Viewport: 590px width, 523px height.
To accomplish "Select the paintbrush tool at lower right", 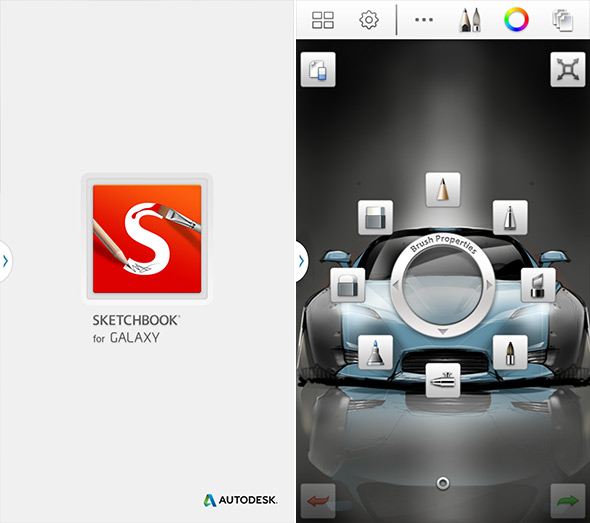I will click(x=510, y=352).
